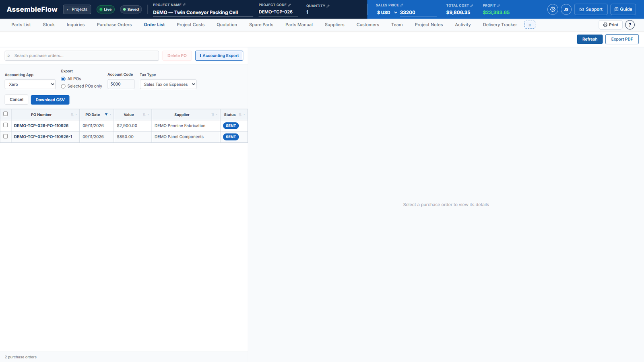Edit project name via the pencil icon
Viewport: 644px width, 362px height.
pos(184,5)
